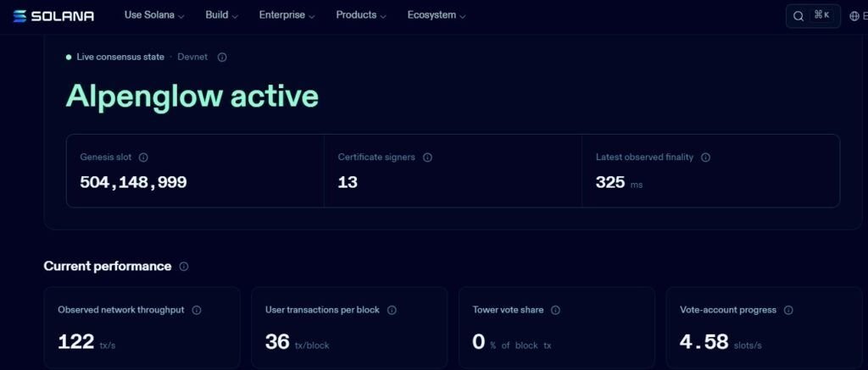Click the User transactions per block label
Viewport: 868px width, 370px height.
point(322,310)
